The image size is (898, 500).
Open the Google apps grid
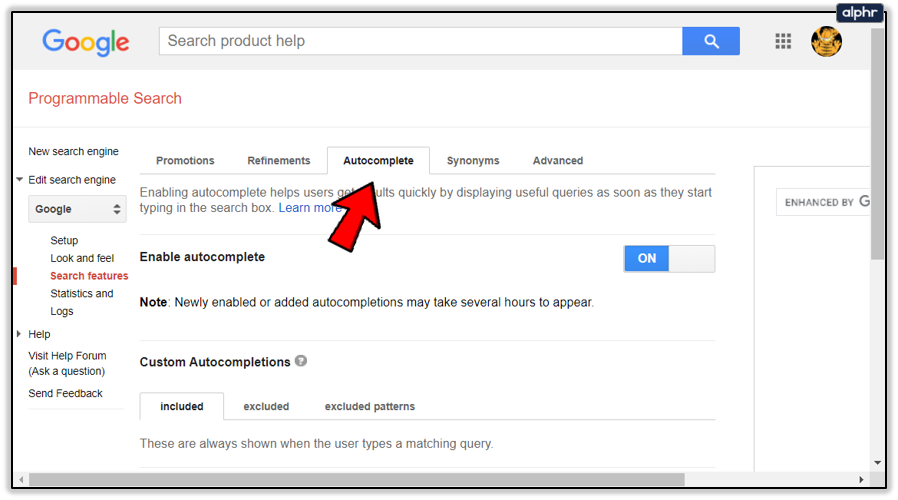point(783,41)
